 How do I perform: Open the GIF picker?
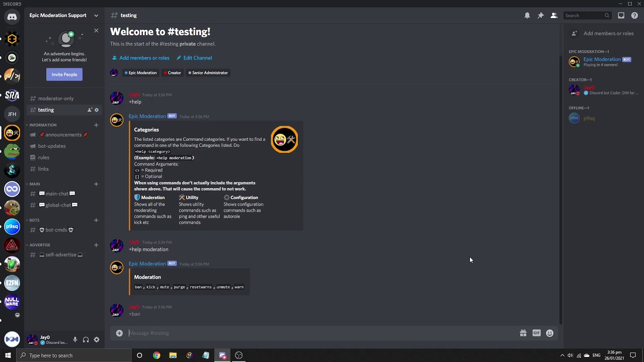(x=536, y=333)
